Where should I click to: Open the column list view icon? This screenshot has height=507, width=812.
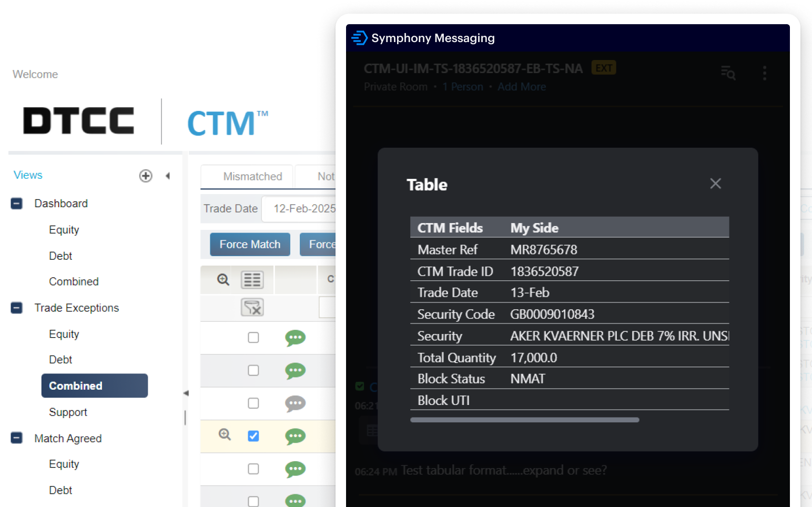[252, 280]
